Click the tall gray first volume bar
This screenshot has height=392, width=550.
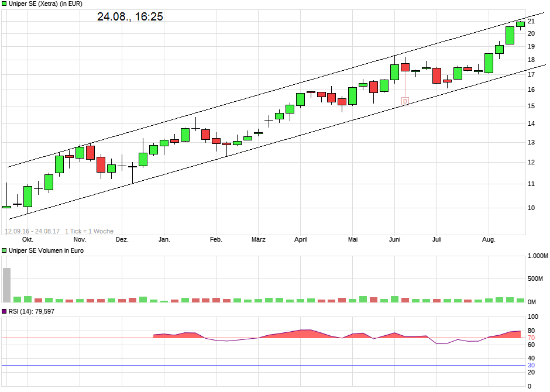tap(6, 285)
